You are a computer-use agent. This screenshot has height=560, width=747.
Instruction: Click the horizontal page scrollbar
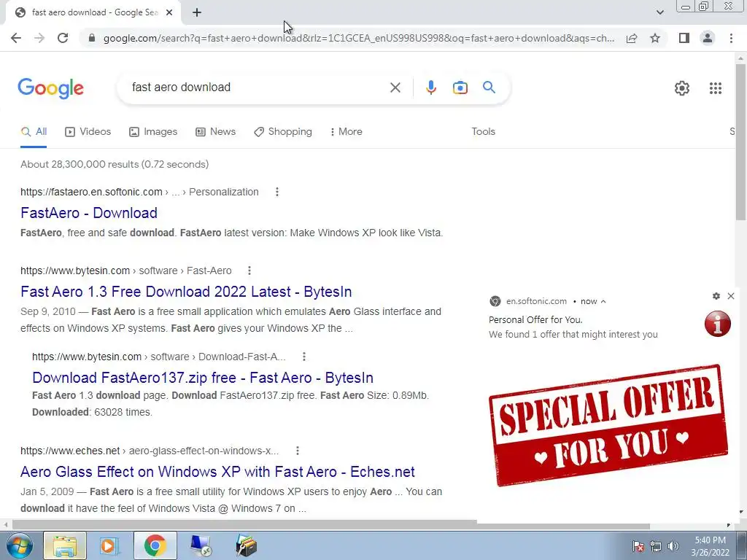(331, 525)
